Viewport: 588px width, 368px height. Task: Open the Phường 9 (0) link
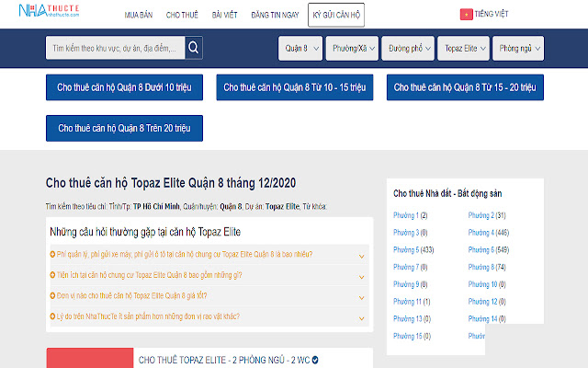tap(411, 284)
